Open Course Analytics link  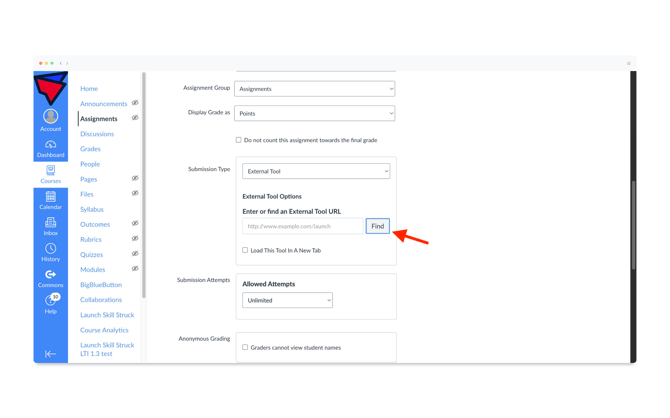pyautogui.click(x=104, y=330)
